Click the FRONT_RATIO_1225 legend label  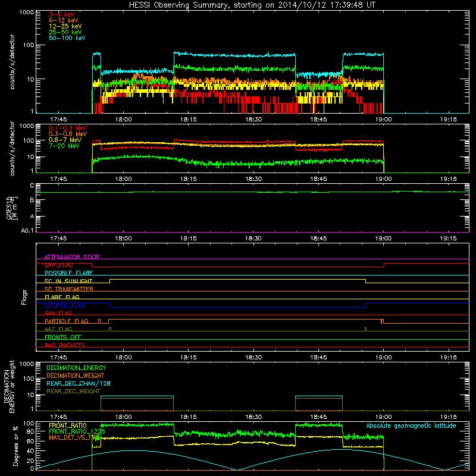[77, 431]
